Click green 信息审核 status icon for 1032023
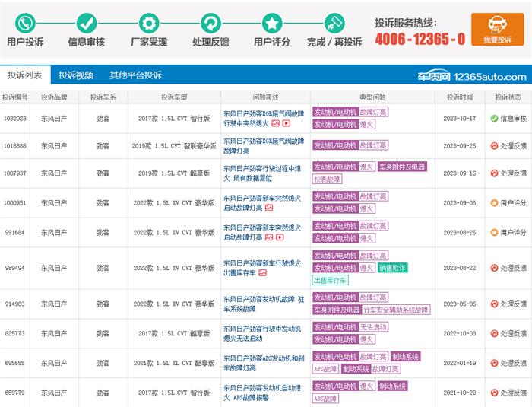Viewport: 532px width, 407px height. [494, 119]
